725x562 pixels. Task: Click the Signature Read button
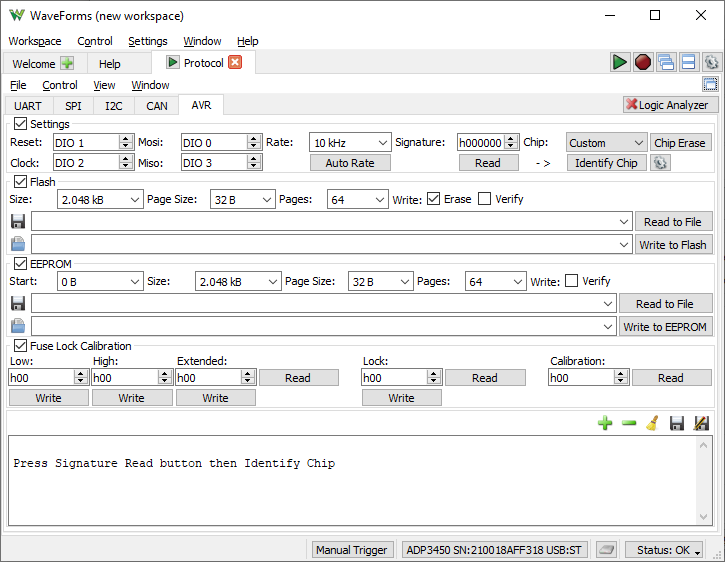[488, 162]
